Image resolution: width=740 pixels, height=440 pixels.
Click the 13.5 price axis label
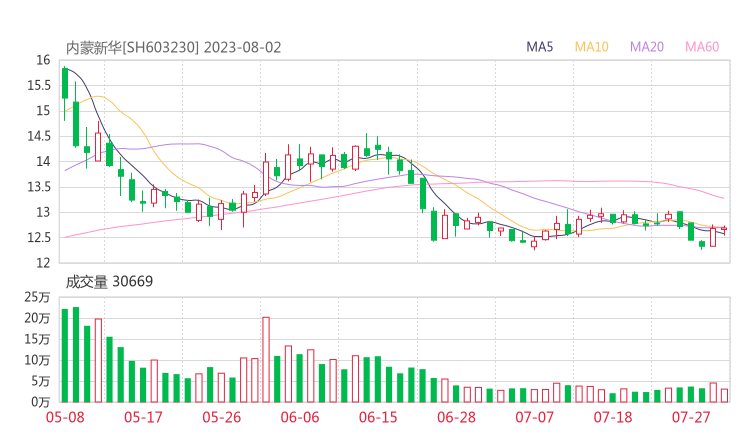pos(39,187)
